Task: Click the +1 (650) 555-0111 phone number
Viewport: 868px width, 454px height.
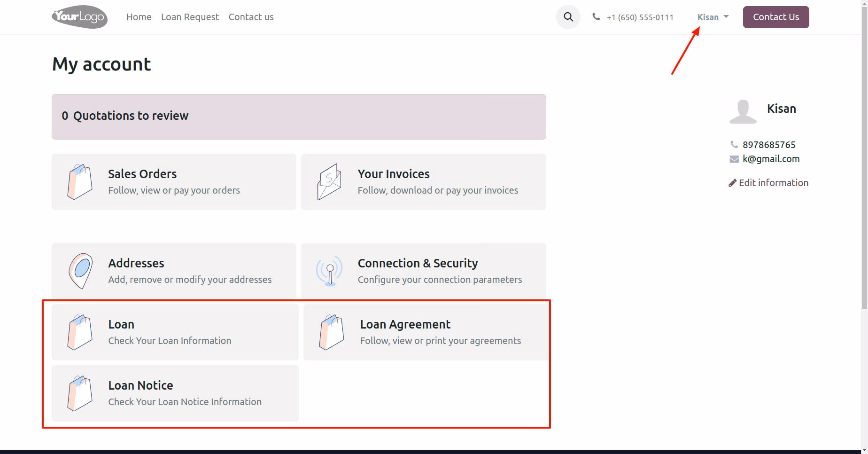Action: pyautogui.click(x=640, y=17)
